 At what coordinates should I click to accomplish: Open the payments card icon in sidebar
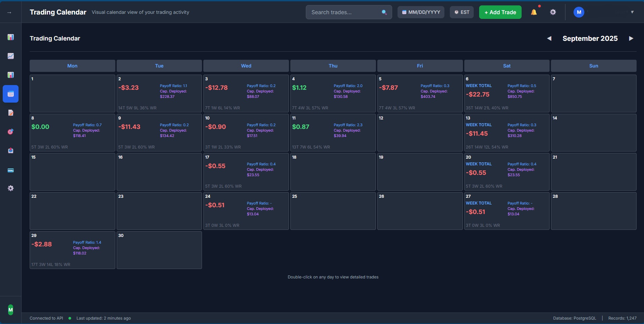coord(10,170)
